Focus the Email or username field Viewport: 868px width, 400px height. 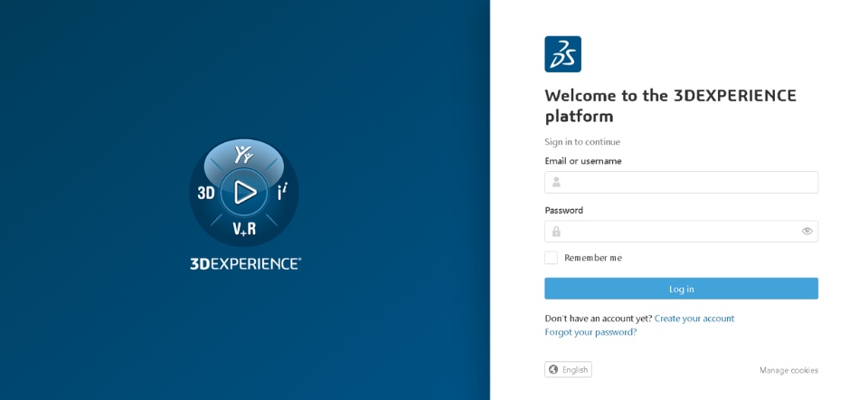click(681, 182)
